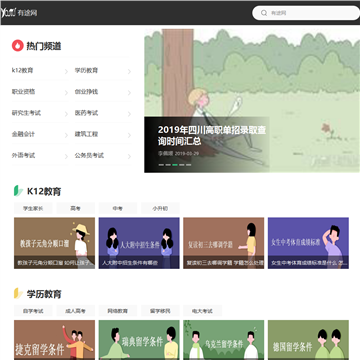Select the fifth carousel indicator dash

pos(189,165)
